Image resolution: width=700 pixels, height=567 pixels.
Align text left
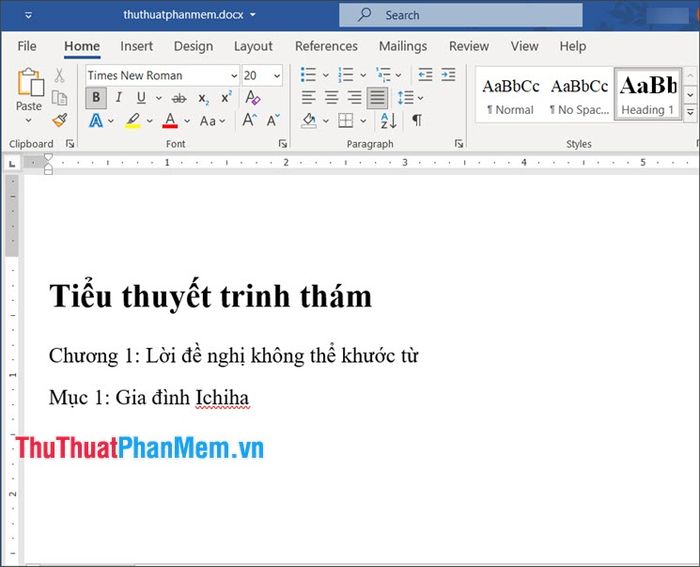[308, 98]
